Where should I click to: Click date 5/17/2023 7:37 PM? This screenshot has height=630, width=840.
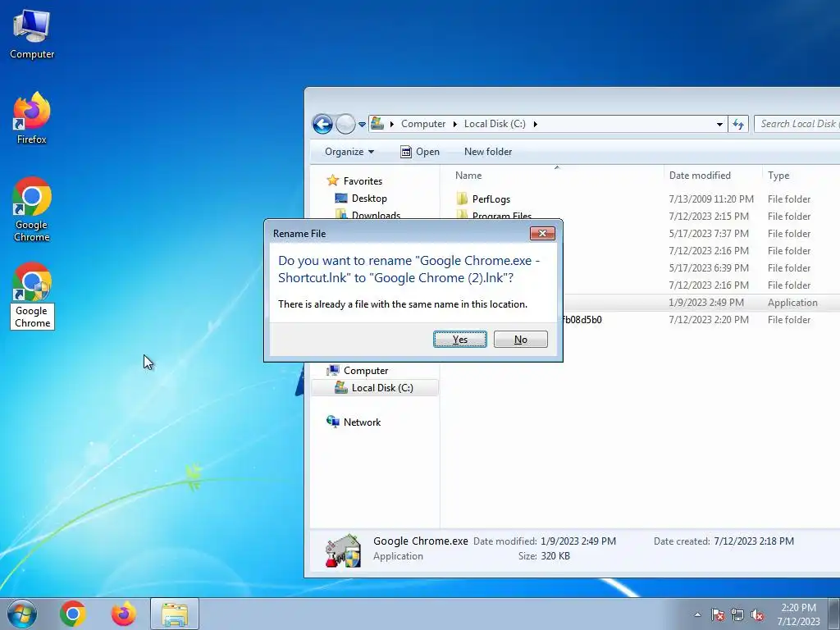[x=708, y=234]
